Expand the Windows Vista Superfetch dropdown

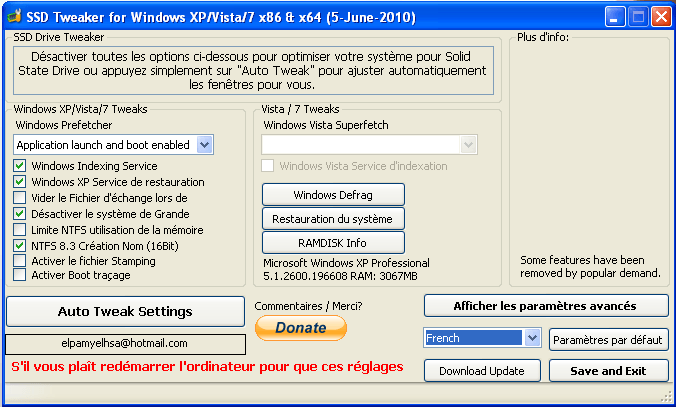(468, 145)
